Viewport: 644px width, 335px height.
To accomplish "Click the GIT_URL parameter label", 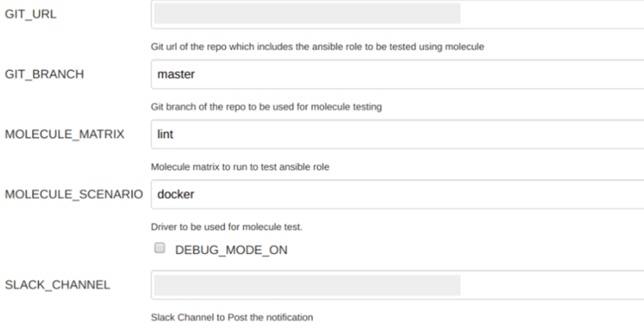I will (x=31, y=15).
